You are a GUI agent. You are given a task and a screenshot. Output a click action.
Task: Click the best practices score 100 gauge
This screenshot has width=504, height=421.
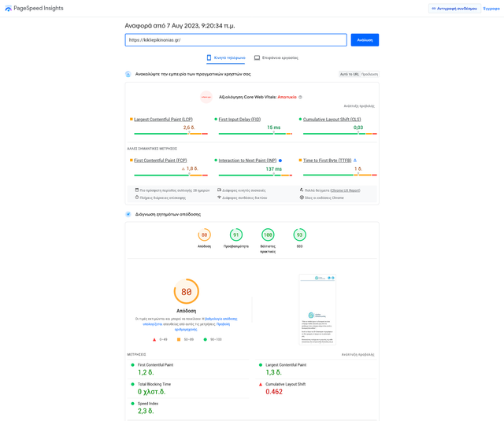268,235
